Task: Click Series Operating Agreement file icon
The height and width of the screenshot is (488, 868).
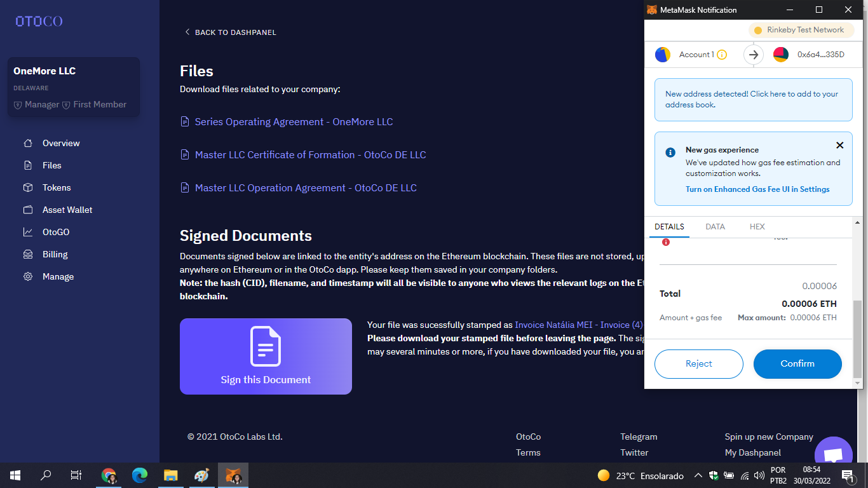Action: (185, 121)
